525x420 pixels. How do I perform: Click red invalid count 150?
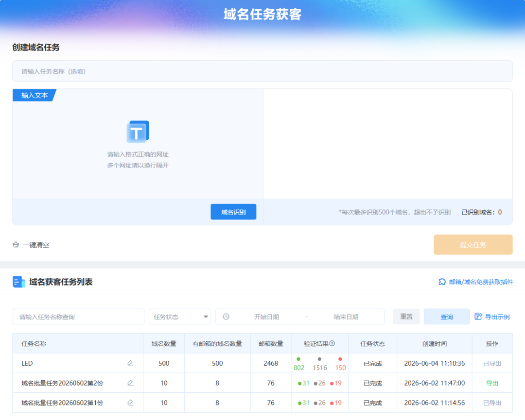pos(340,368)
